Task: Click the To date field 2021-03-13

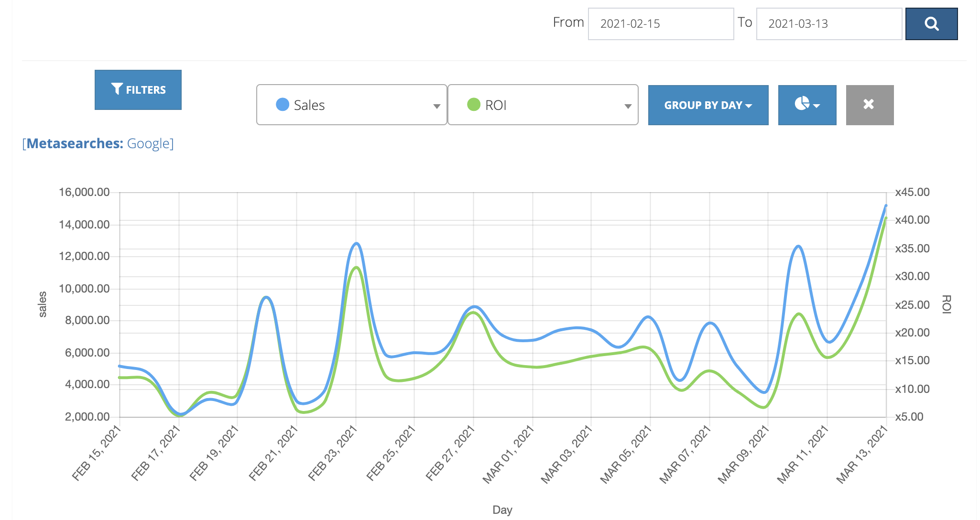Action: point(829,24)
